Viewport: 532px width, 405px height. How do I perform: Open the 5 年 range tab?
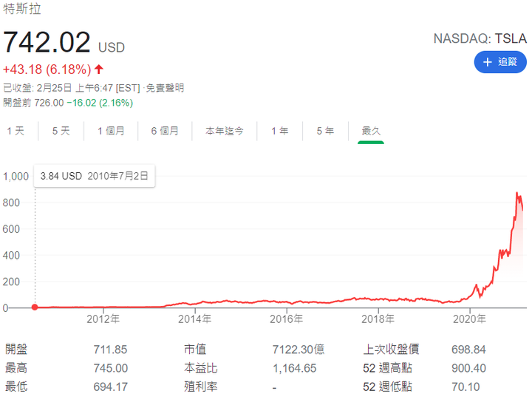[x=325, y=131]
